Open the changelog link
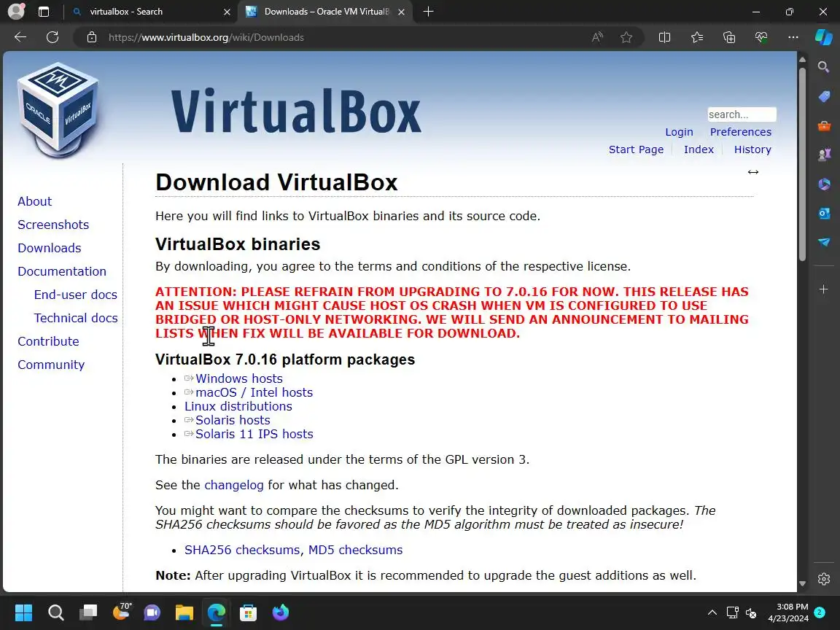840x630 pixels. click(x=234, y=485)
